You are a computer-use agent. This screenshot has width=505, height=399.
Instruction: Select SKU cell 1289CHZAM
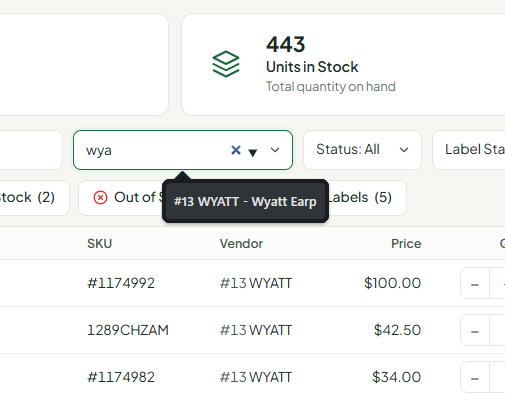(x=128, y=330)
